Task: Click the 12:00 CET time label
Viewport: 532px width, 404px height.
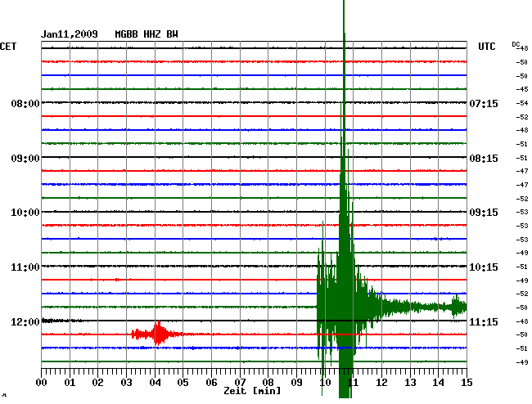Action: point(25,321)
